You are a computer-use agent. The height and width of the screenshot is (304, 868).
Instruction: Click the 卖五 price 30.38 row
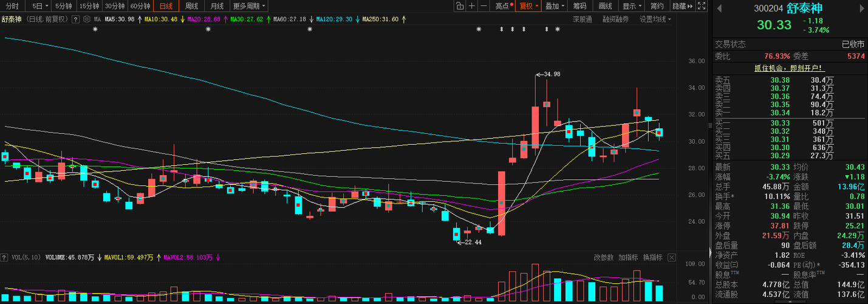click(788, 80)
